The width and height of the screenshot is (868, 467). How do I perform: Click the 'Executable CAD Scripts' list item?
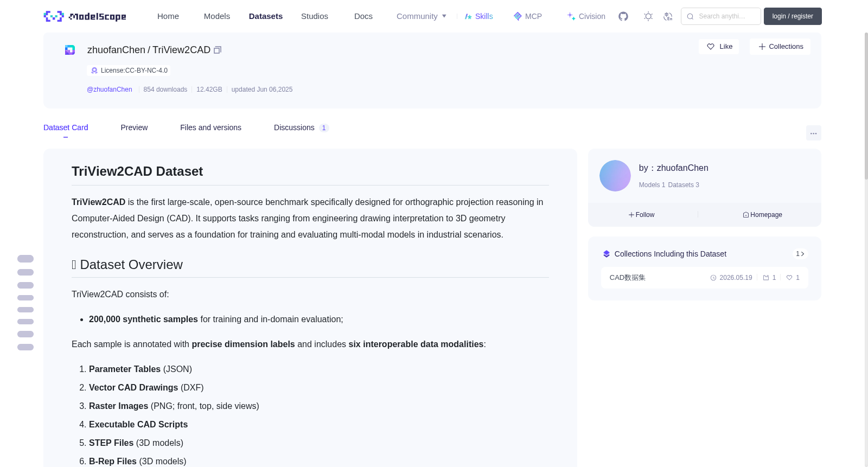[x=138, y=425]
